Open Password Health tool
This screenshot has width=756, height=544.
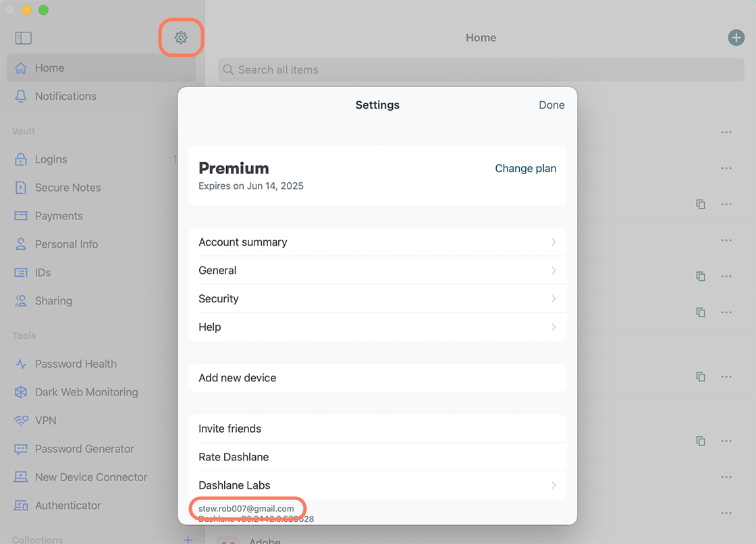pos(76,364)
